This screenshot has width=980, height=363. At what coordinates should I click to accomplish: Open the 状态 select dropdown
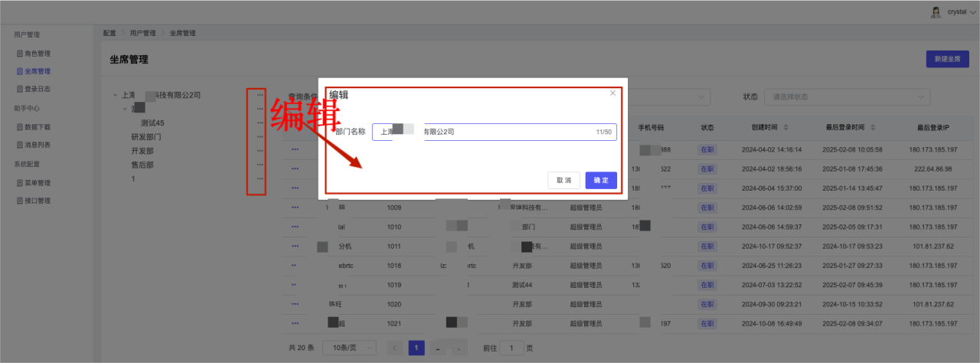pos(848,97)
